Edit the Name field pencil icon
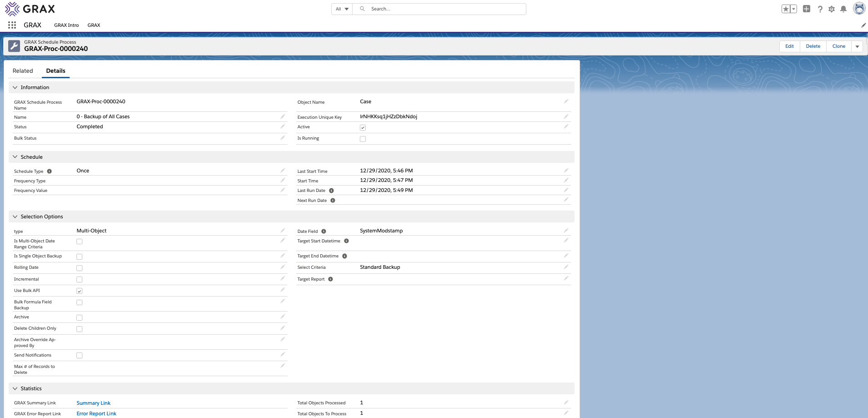Viewport: 868px width, 418px height. pyautogui.click(x=283, y=116)
